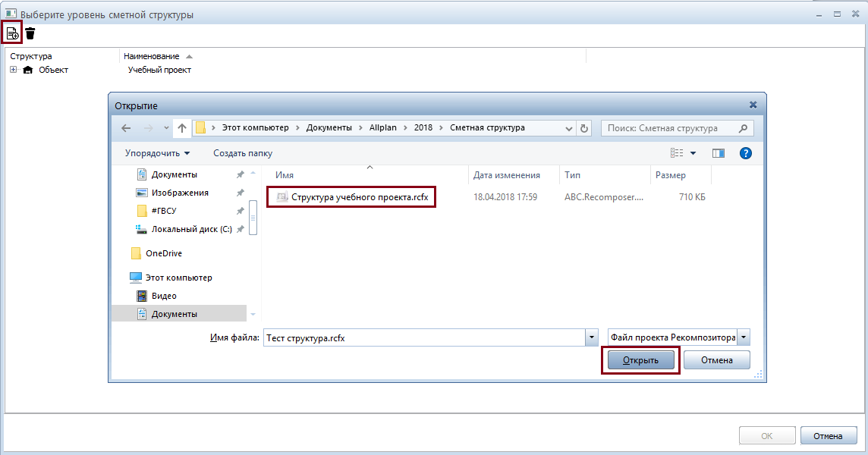
Task: Click Отмена in the main window
Action: (828, 436)
